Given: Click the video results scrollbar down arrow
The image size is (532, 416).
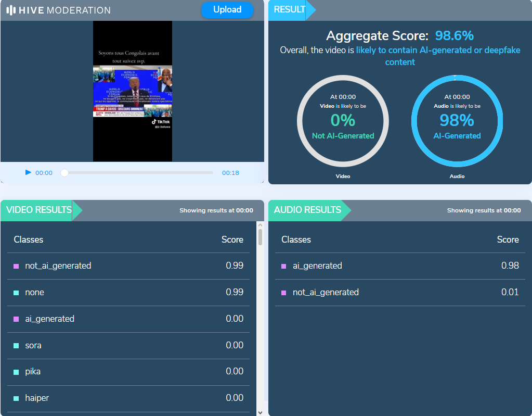Looking at the screenshot, I should pyautogui.click(x=260, y=412).
